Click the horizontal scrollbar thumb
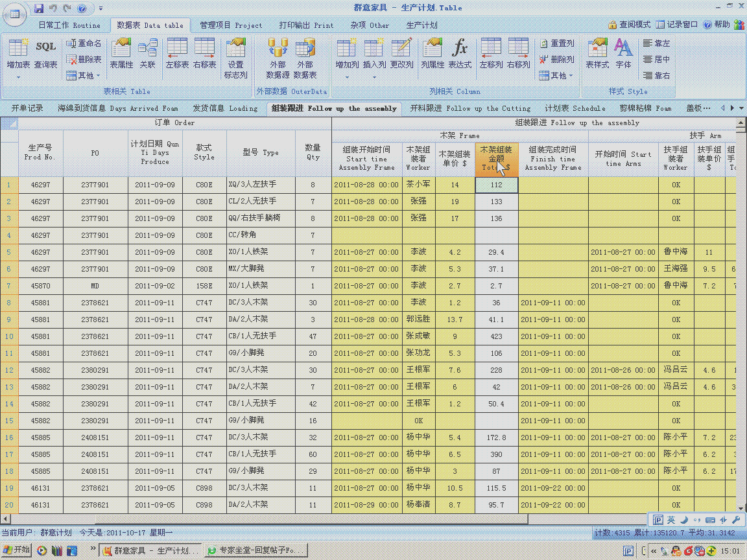This screenshot has height=560, width=747. pyautogui.click(x=311, y=519)
